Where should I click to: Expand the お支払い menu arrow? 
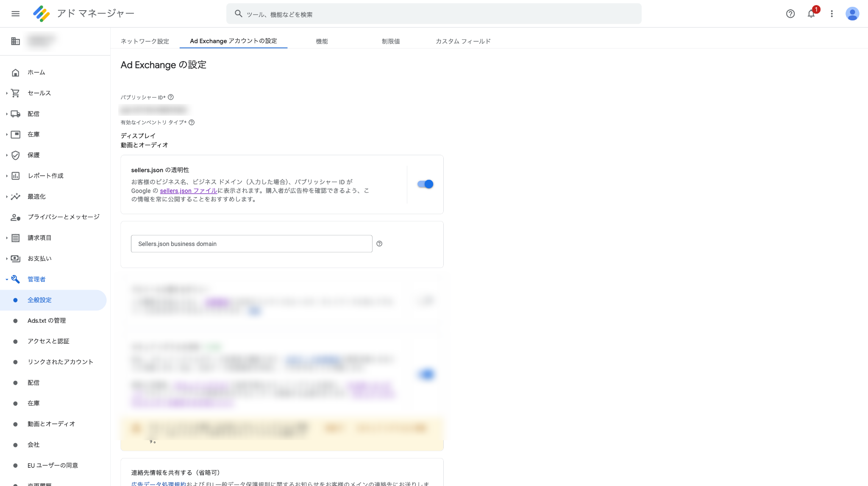(7, 259)
